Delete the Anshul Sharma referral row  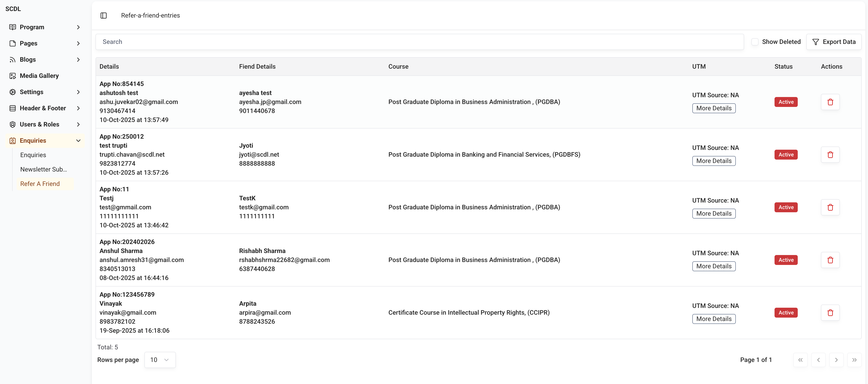point(830,260)
